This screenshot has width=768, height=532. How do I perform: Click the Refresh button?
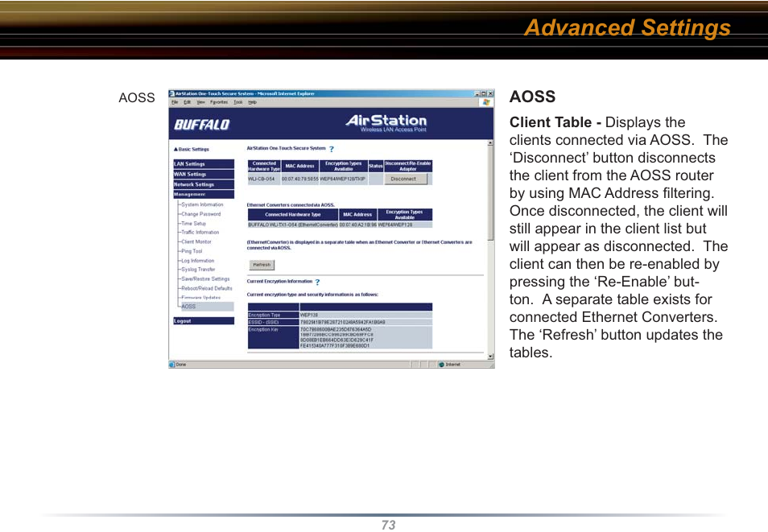(x=262, y=265)
